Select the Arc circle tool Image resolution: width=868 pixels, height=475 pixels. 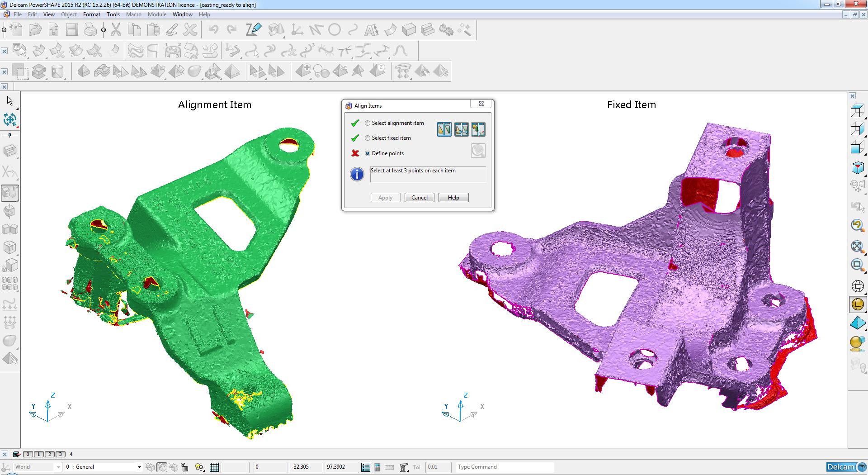334,30
